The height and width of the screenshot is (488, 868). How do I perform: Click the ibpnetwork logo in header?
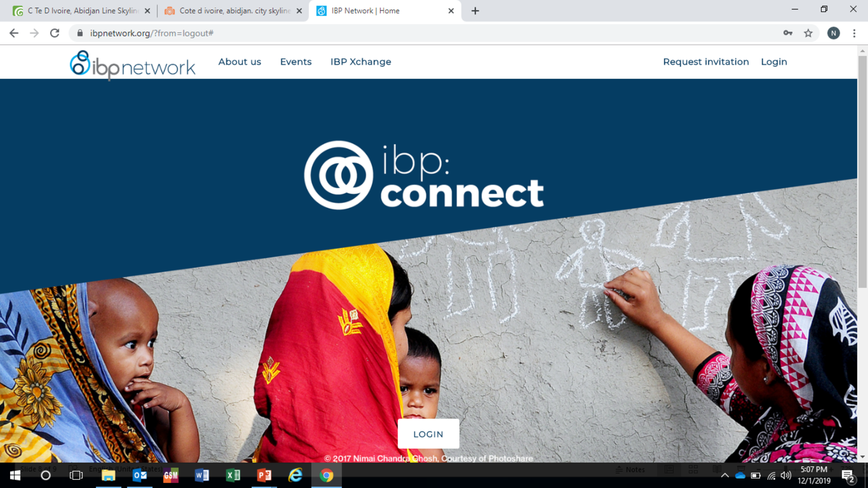click(x=133, y=65)
